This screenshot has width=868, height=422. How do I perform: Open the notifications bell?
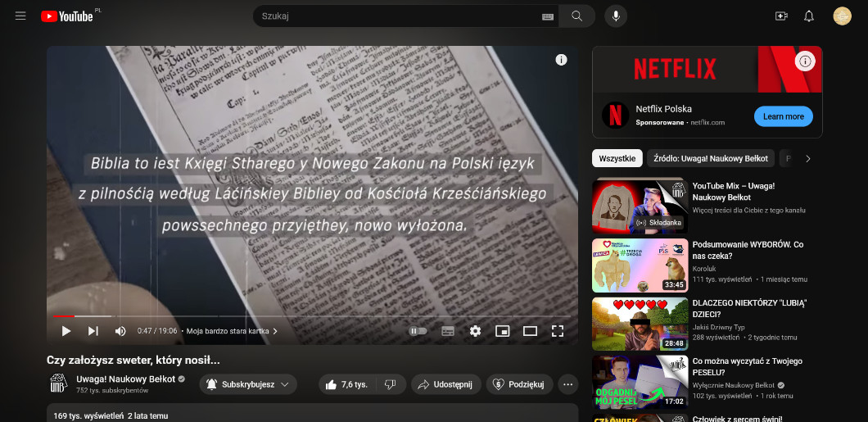[809, 16]
